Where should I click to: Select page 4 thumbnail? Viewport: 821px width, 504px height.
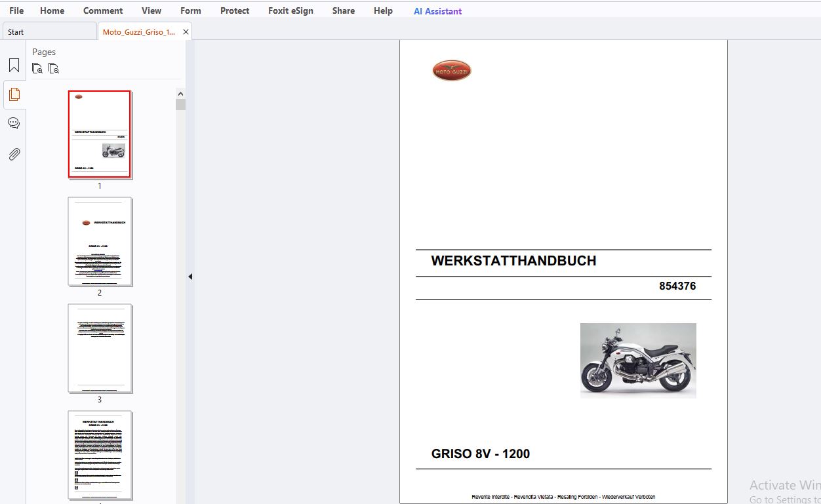tap(100, 455)
